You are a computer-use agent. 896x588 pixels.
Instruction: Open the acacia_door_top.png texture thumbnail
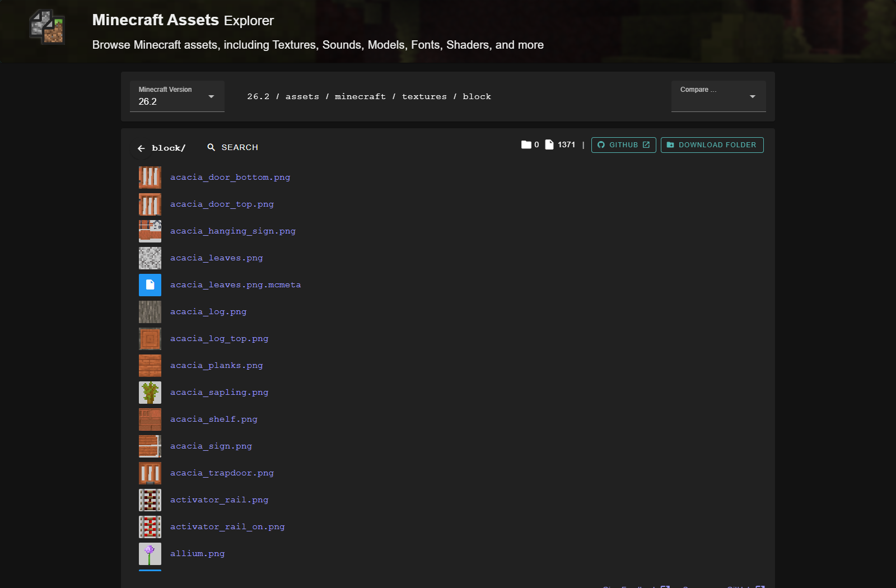pos(150,204)
